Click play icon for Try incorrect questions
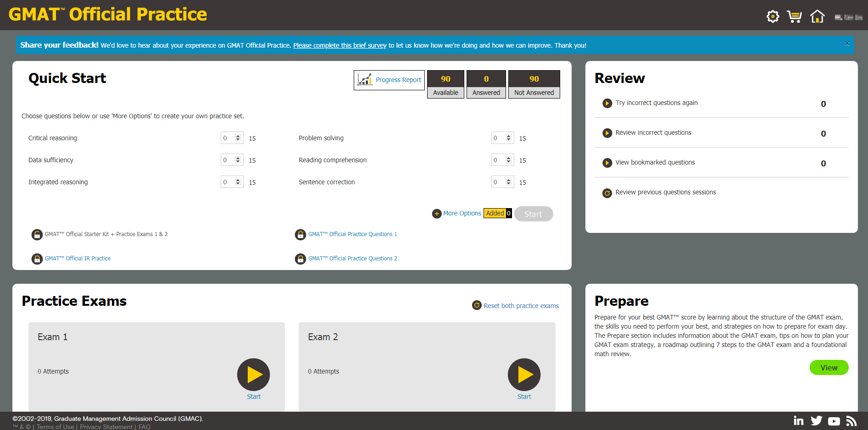 607,103
